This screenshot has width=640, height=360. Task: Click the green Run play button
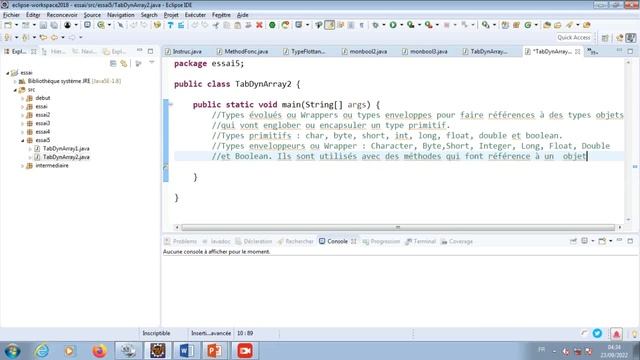coord(393,25)
